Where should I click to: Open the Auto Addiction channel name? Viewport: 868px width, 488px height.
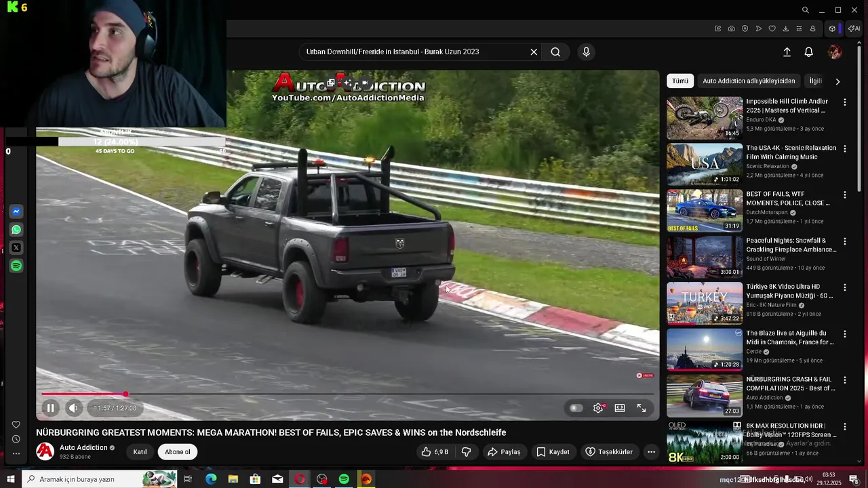coord(83,447)
